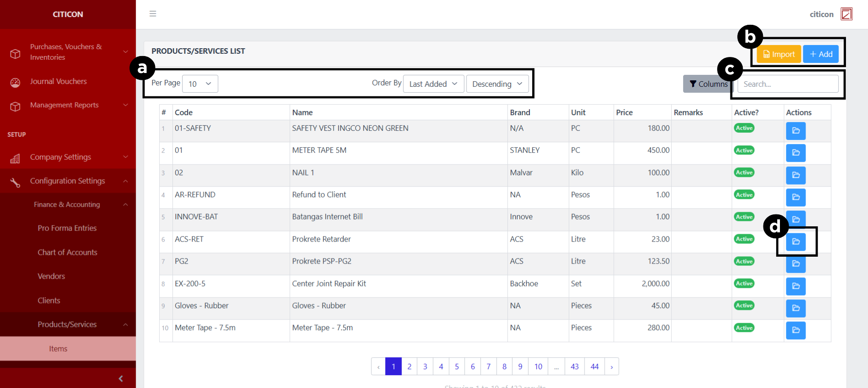This screenshot has height=388, width=868.
Task: Click the Purchases box icon in sidebar
Action: pos(15,54)
